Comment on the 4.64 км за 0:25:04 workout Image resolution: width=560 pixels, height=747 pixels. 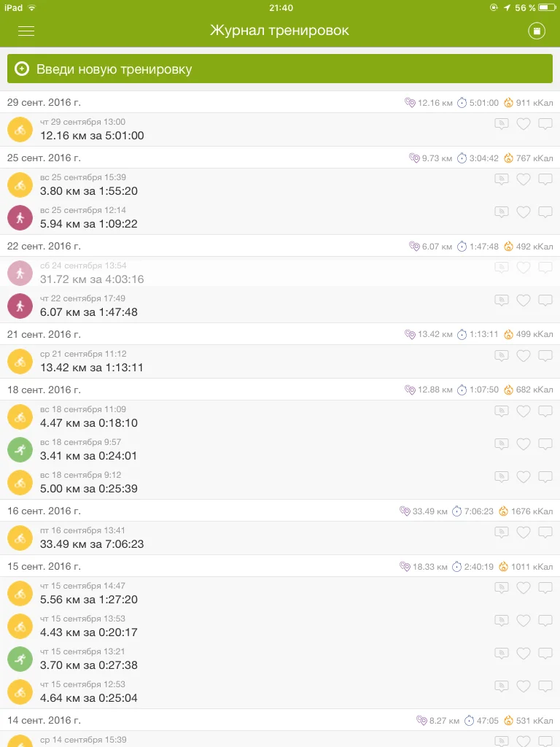tap(545, 686)
